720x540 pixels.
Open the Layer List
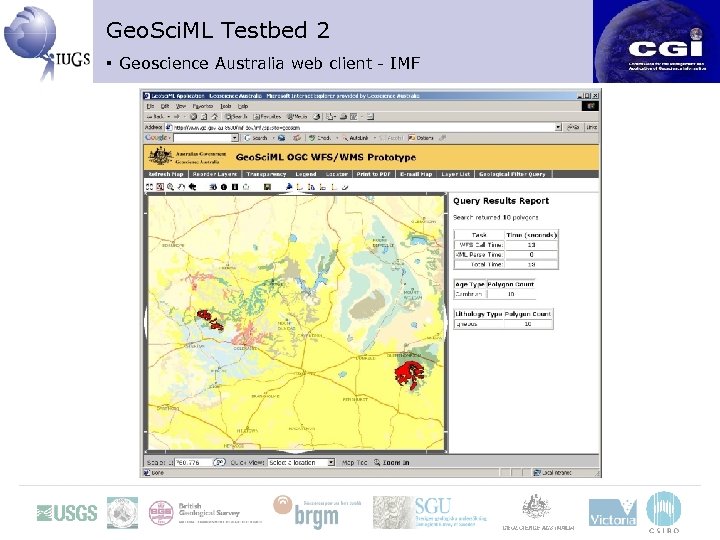[x=456, y=174]
